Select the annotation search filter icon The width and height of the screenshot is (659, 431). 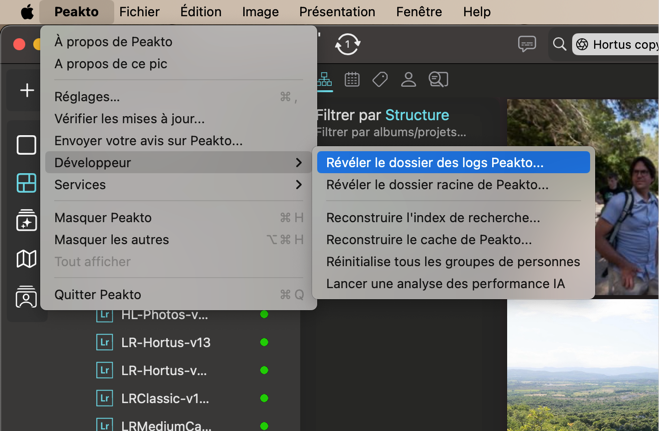pos(438,79)
